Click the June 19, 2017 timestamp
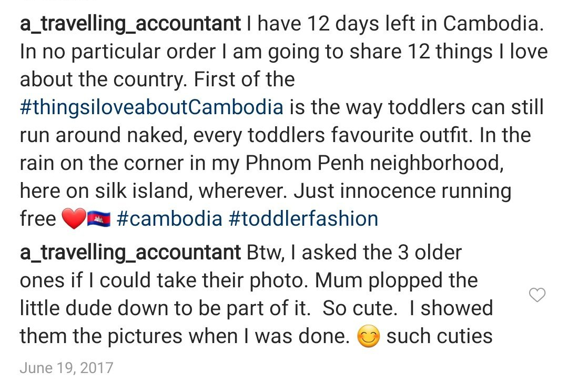Image resolution: width=568 pixels, height=392 pixels. pos(66,367)
